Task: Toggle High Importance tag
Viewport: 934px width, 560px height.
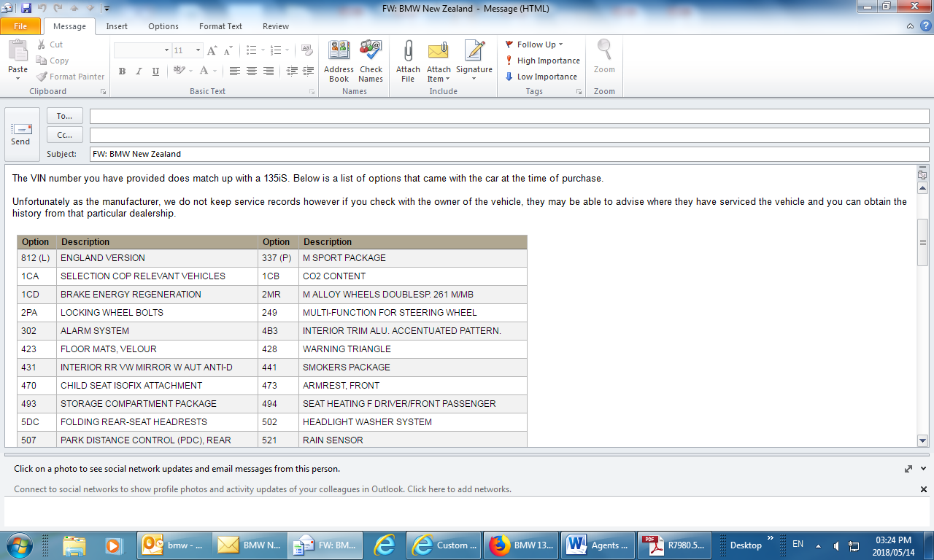Action: pyautogui.click(x=542, y=61)
